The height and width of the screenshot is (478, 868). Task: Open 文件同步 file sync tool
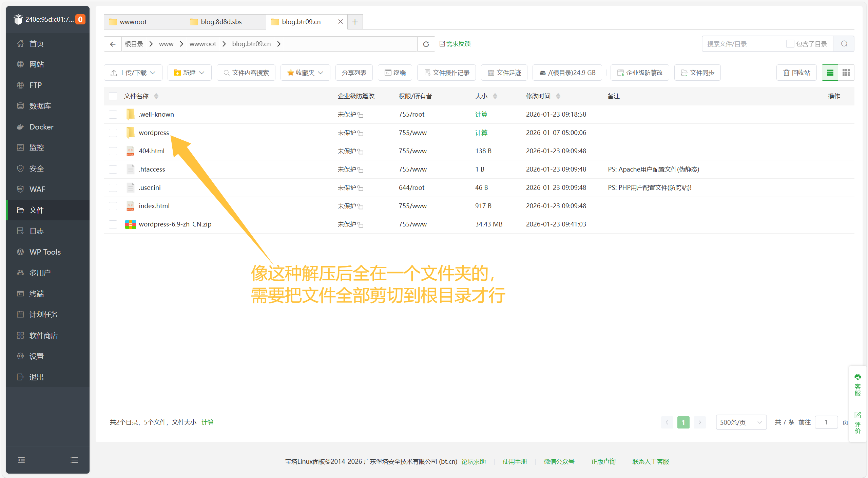697,72
